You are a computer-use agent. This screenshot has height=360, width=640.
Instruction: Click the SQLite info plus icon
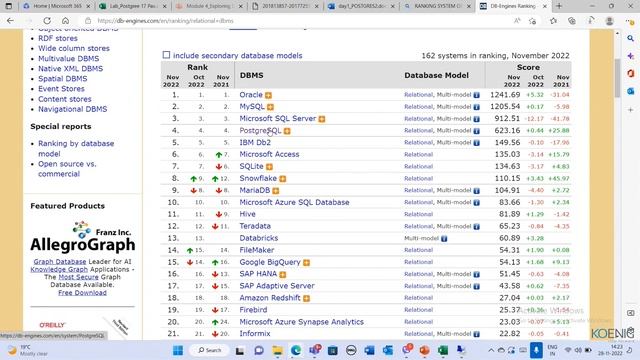(x=269, y=167)
